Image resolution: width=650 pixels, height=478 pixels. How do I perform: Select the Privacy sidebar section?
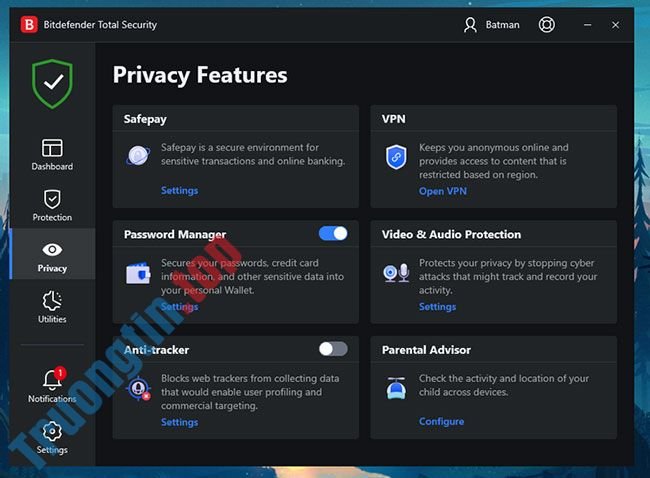tap(52, 254)
